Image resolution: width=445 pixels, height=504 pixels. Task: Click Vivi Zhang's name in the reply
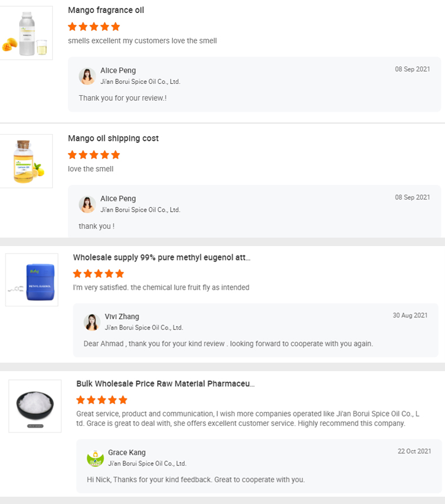[122, 316]
